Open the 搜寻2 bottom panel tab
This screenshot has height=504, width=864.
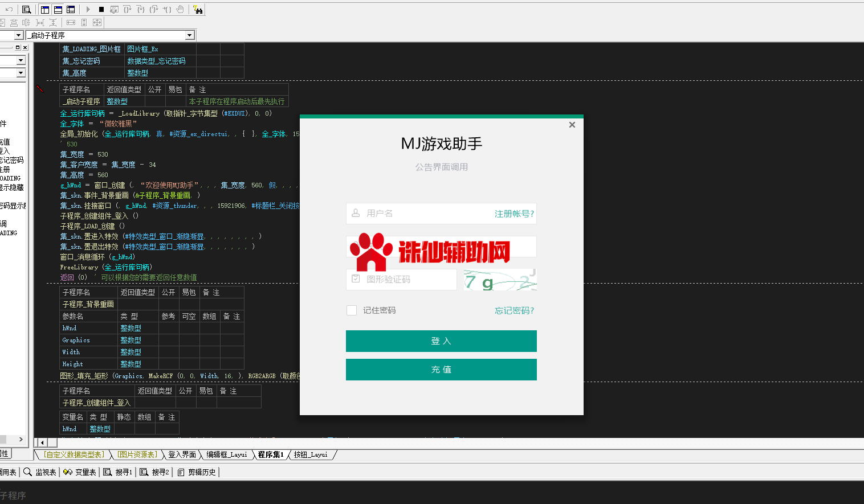point(155,472)
